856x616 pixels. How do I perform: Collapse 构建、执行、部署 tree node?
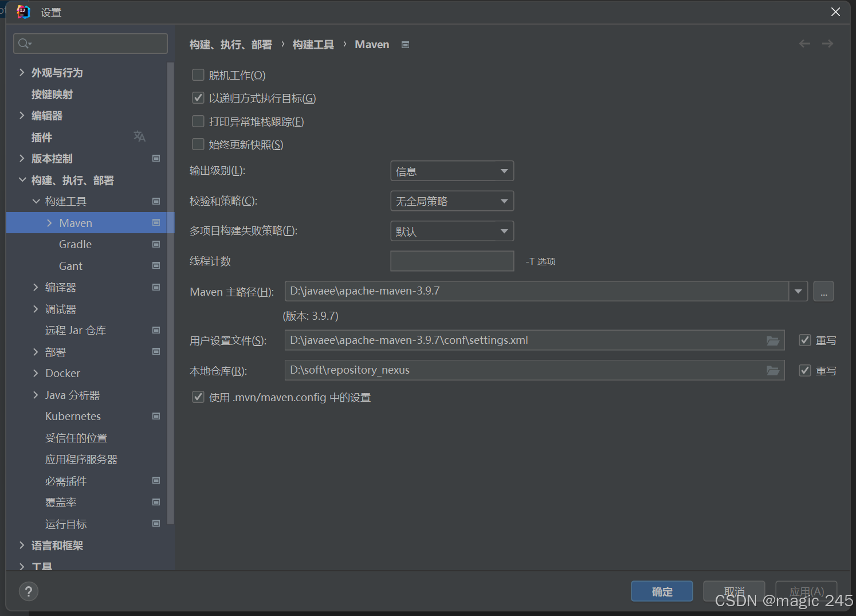(22, 180)
